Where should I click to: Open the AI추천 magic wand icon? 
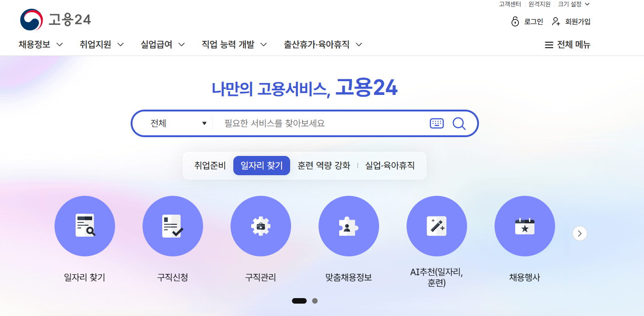tap(437, 226)
